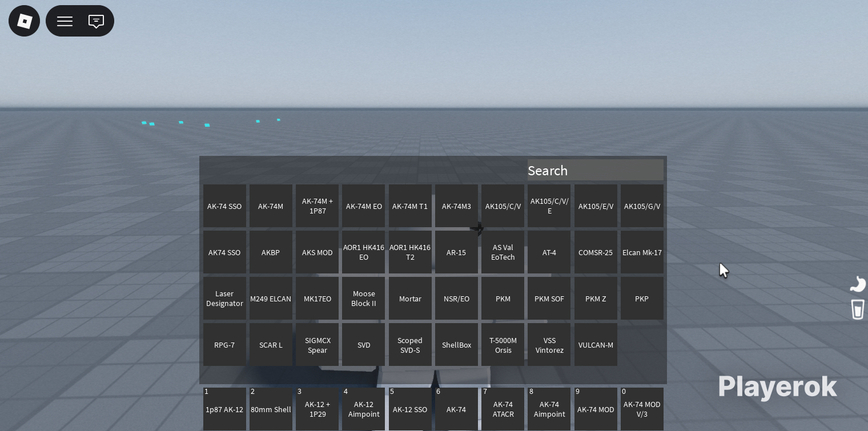Select the T-5000M Orsis item

click(x=503, y=345)
